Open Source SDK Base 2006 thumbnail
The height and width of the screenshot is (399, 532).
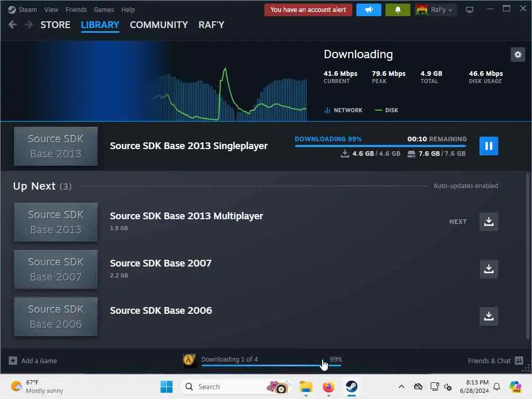(56, 316)
